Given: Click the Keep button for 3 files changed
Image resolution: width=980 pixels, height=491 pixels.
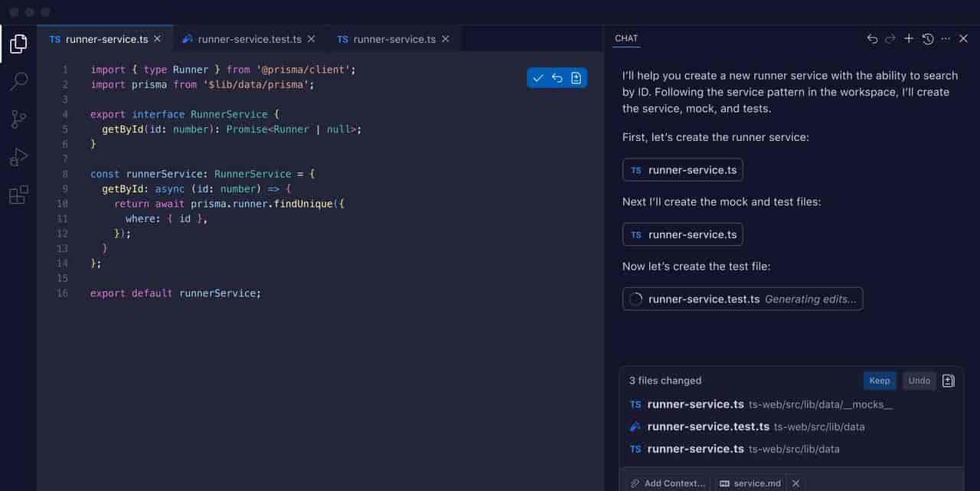Looking at the screenshot, I should [880, 381].
